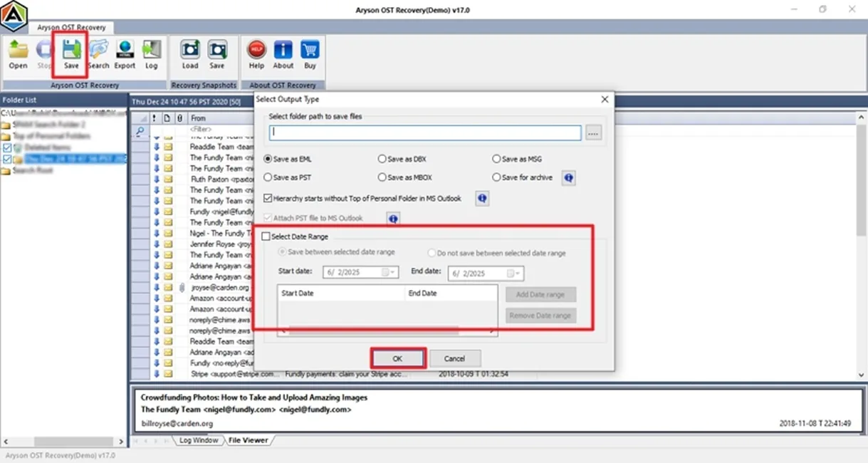Viewport: 868px width, 463px height.
Task: Click into the folder path input field
Action: [x=425, y=132]
